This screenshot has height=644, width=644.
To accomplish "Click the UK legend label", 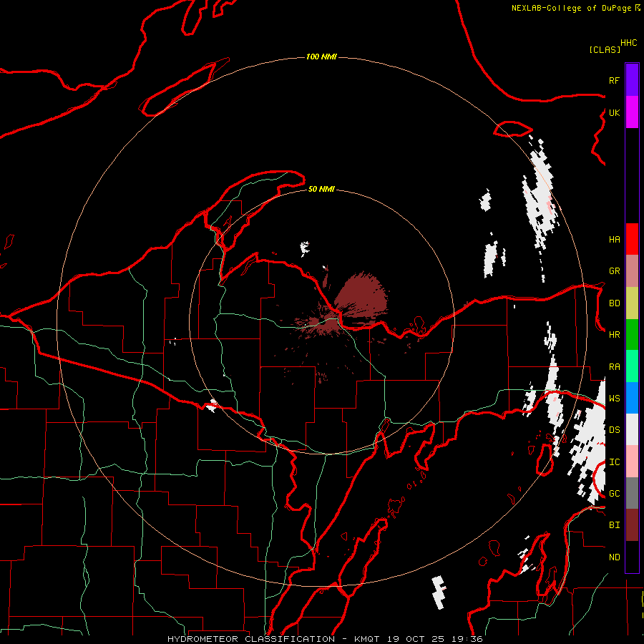I will pos(614,112).
